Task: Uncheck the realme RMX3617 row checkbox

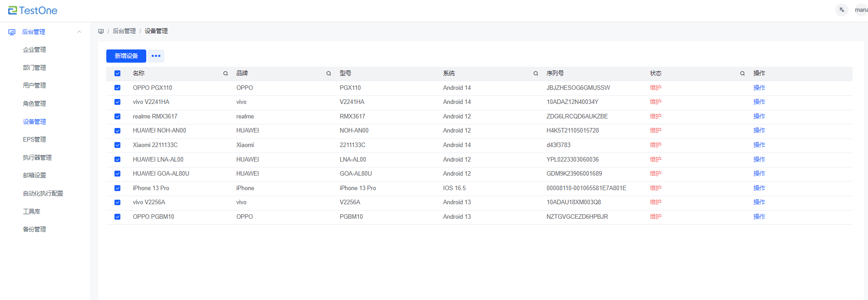Action: [x=117, y=117]
